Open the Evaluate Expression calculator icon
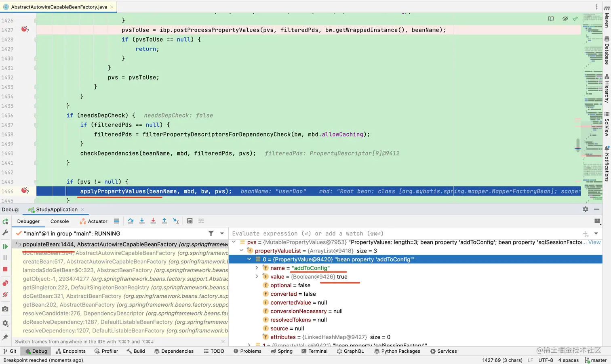 pyautogui.click(x=190, y=221)
